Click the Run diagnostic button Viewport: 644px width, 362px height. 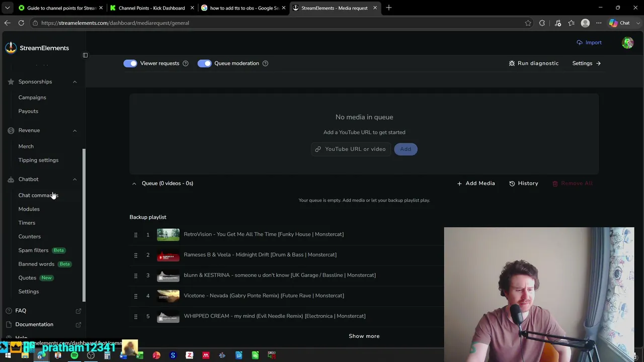[534, 63]
